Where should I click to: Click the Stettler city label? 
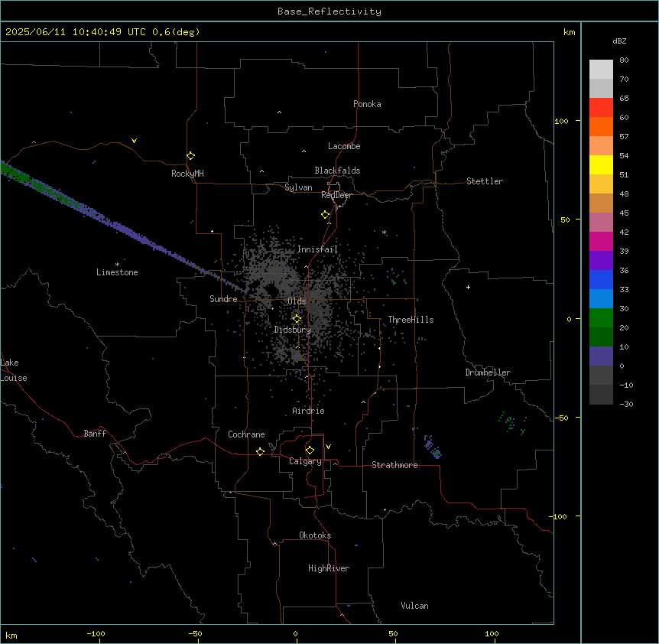pyautogui.click(x=485, y=181)
